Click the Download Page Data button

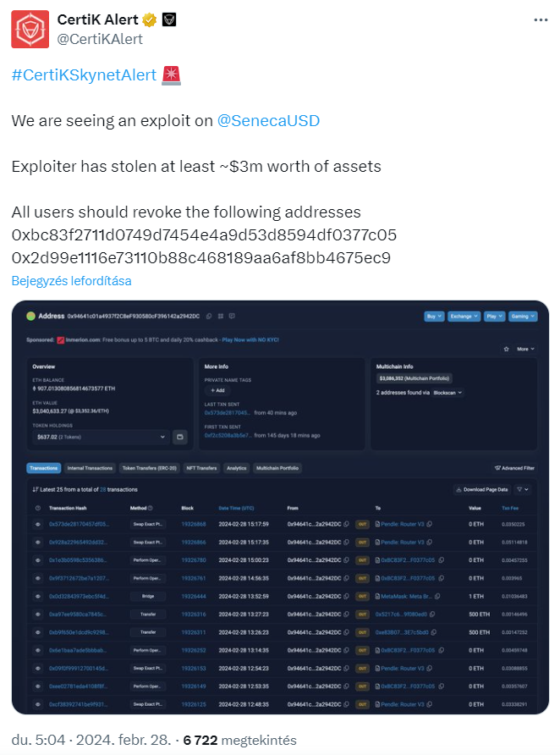pos(482,490)
